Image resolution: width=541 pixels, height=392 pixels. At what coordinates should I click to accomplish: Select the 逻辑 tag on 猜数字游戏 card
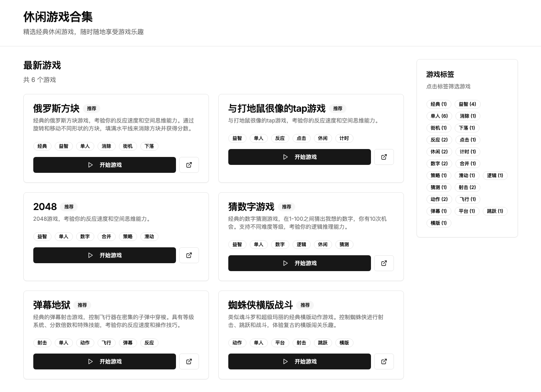[x=301, y=245]
